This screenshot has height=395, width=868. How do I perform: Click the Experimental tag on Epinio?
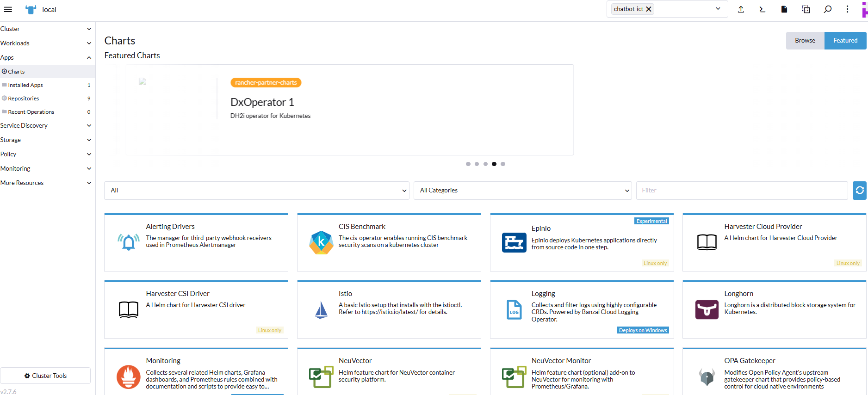tap(651, 221)
